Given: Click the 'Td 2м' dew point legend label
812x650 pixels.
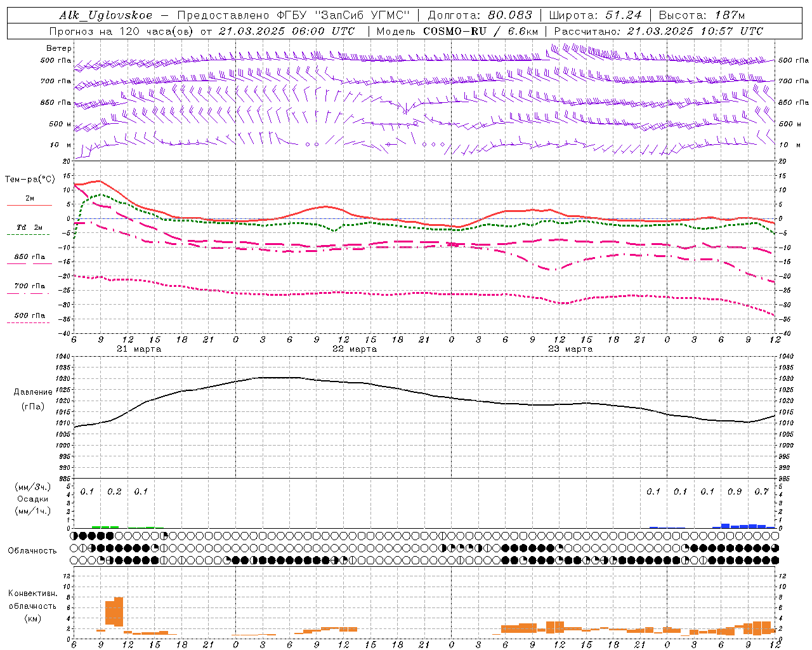Looking at the screenshot, I should (29, 227).
